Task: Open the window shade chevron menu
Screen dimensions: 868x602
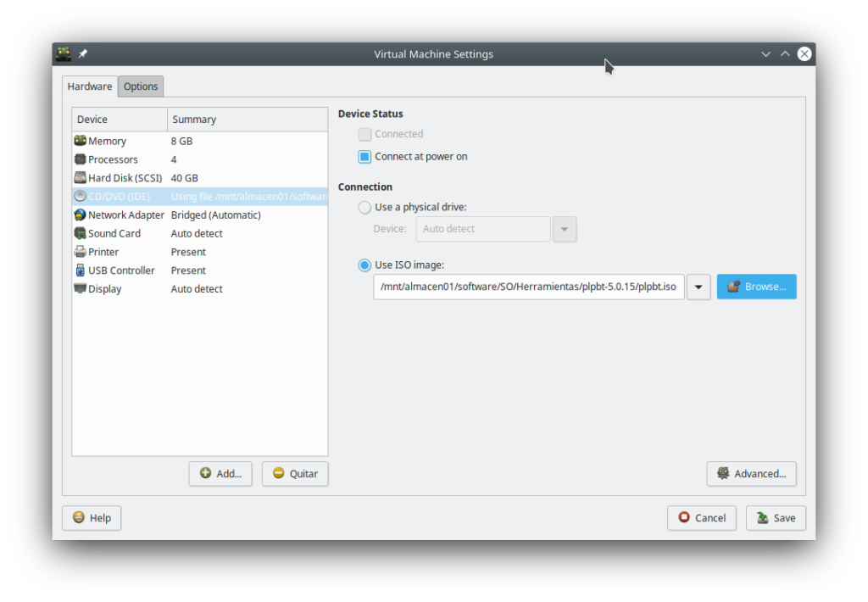Action: [x=765, y=53]
